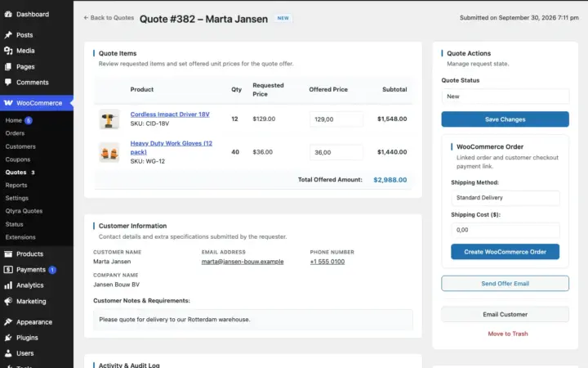588x368 pixels.
Task: Open the Orders submenu item
Action: (x=15, y=133)
